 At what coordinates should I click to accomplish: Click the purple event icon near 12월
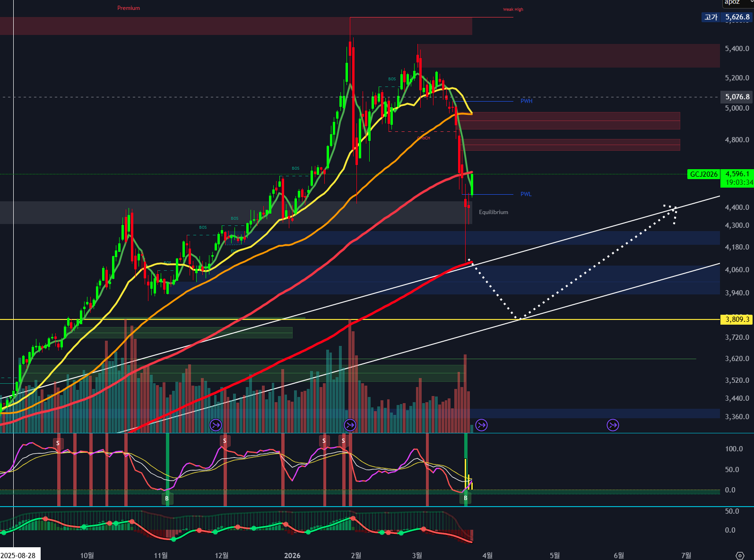[x=216, y=425]
